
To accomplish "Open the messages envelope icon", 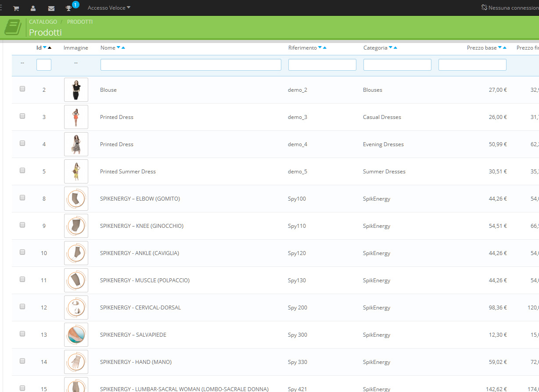I will [51, 8].
